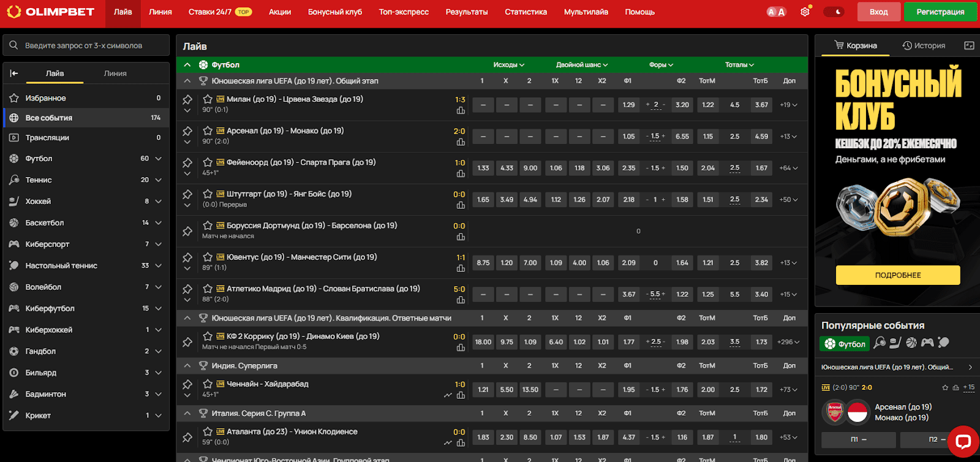Click the search input field
This screenshot has height=462, width=980.
(x=92, y=45)
